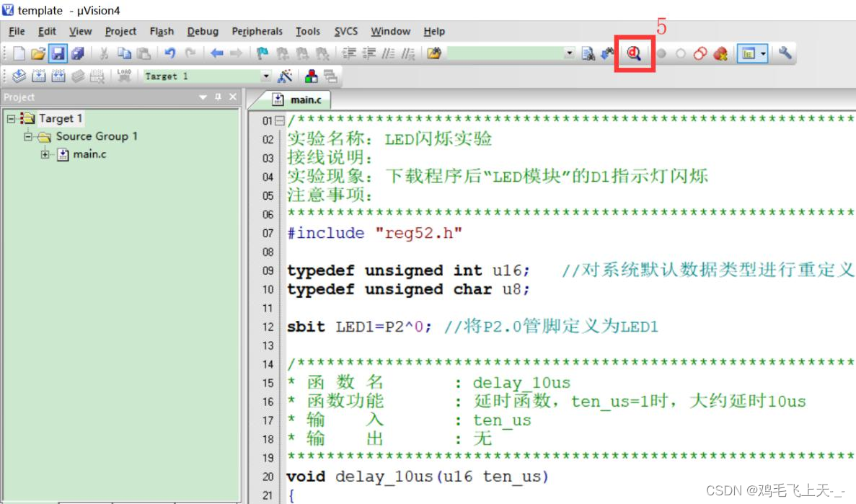The width and height of the screenshot is (856, 504).
Task: Open the window view dropdown arrow
Action: (x=763, y=53)
